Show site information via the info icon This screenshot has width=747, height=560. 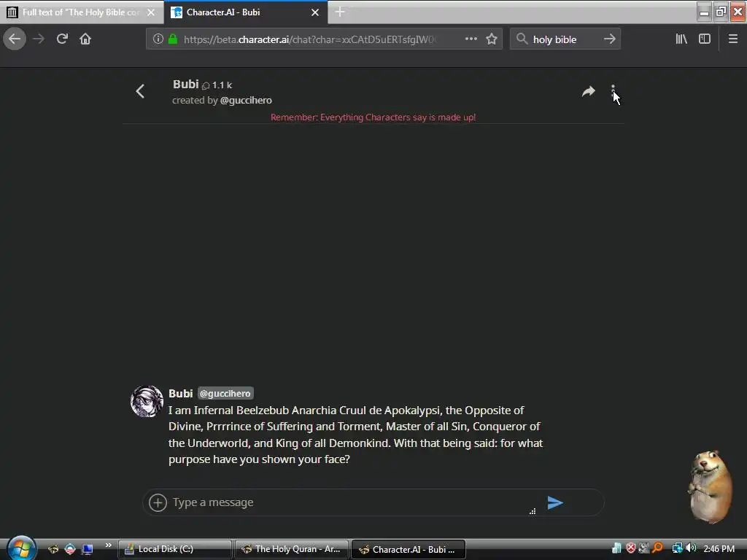point(158,39)
